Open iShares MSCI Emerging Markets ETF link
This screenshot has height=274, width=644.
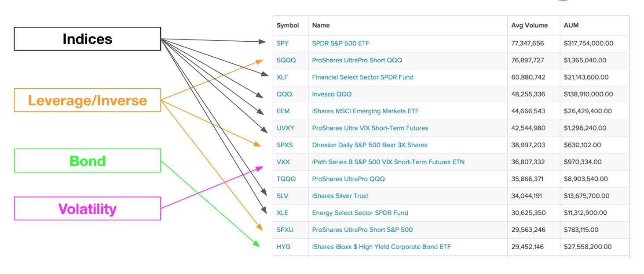click(366, 111)
